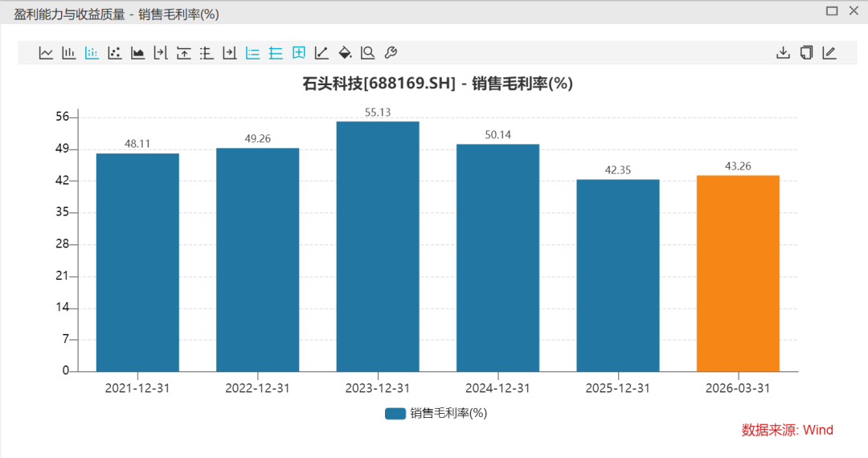Image resolution: width=868 pixels, height=458 pixels.
Task: Click the blue legend color swatch
Action: [395, 414]
